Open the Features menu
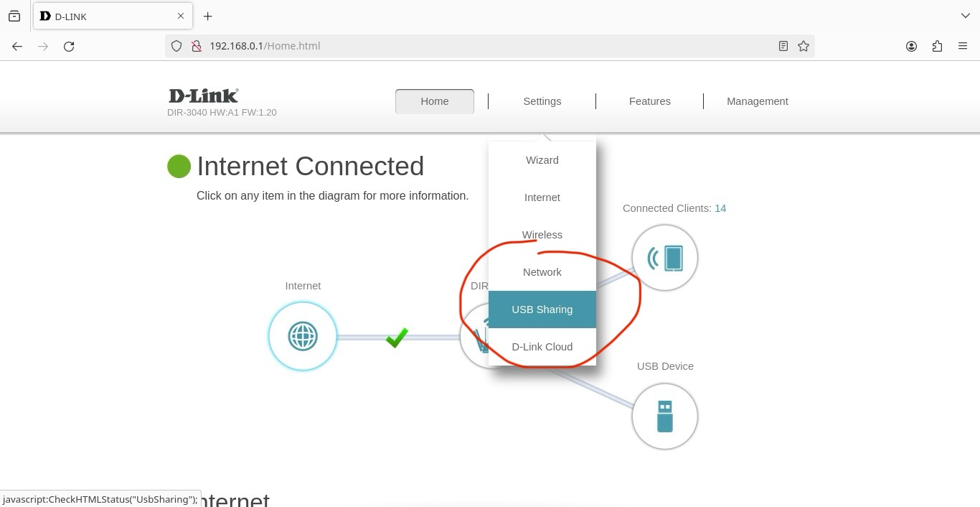Screen dimensions: 980x507 (650, 101)
